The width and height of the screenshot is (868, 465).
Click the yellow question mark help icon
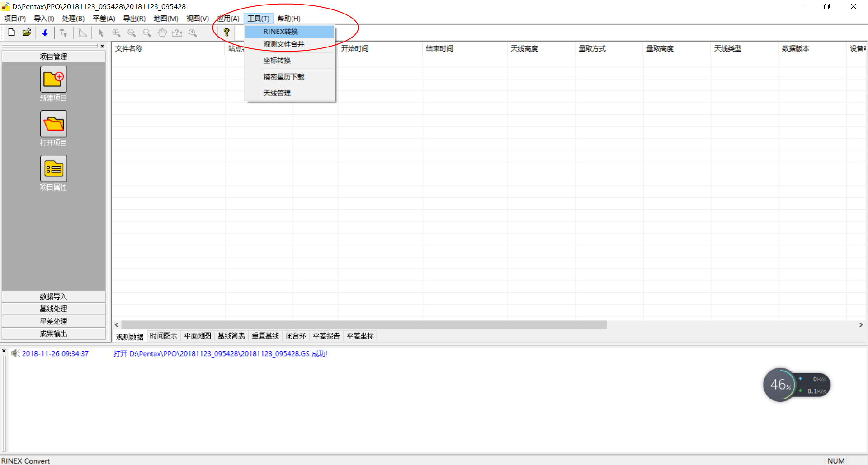point(226,32)
